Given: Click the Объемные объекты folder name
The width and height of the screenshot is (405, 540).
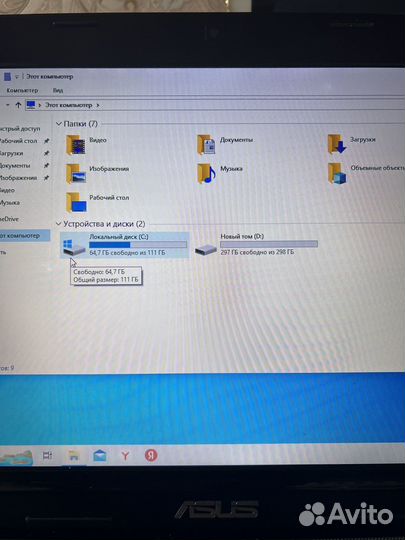Looking at the screenshot, I should pos(377,168).
